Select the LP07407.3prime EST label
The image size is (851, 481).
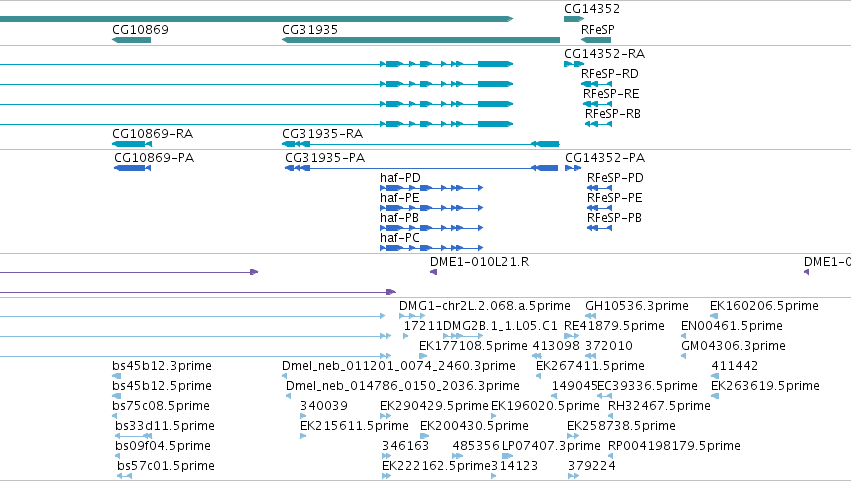[x=551, y=446]
